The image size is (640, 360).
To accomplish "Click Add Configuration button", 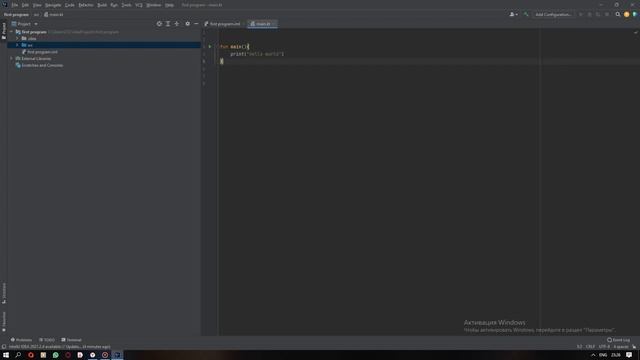I will coord(553,14).
